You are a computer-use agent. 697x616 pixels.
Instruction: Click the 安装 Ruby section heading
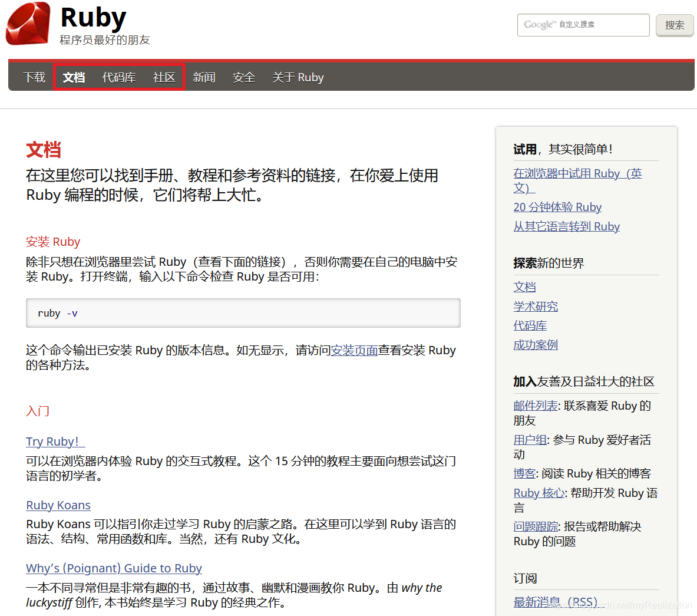click(53, 242)
